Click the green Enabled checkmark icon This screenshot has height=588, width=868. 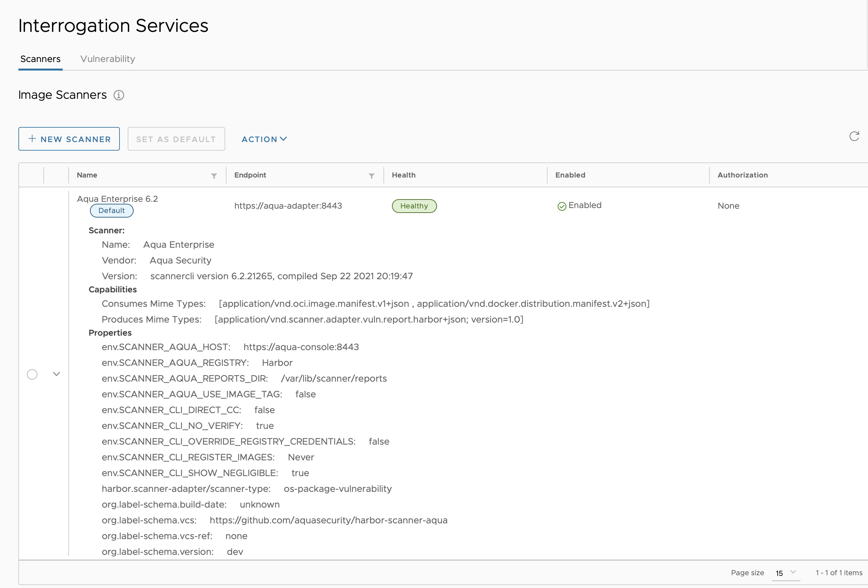[562, 206]
